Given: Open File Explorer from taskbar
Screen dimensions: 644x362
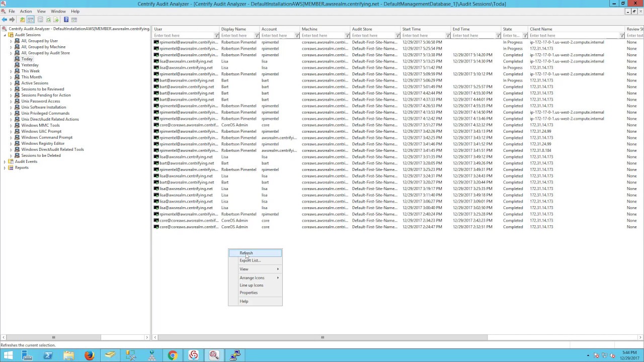Looking at the screenshot, I should pyautogui.click(x=68, y=355).
